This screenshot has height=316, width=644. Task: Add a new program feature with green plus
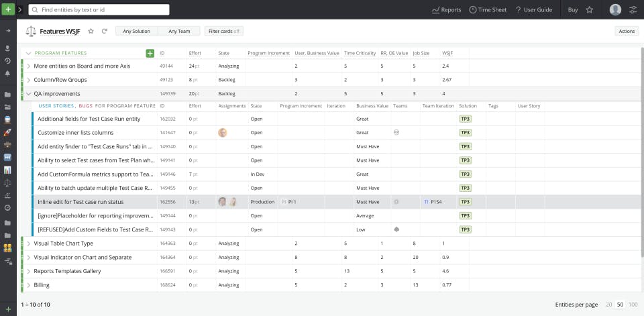point(150,53)
